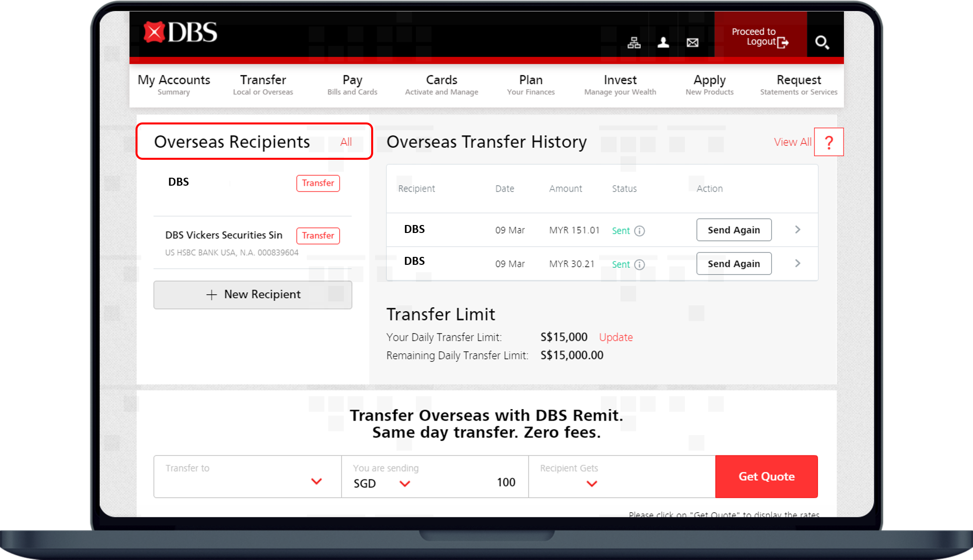Open Plan Your Finances menu
This screenshot has width=973, height=560.
pyautogui.click(x=531, y=85)
